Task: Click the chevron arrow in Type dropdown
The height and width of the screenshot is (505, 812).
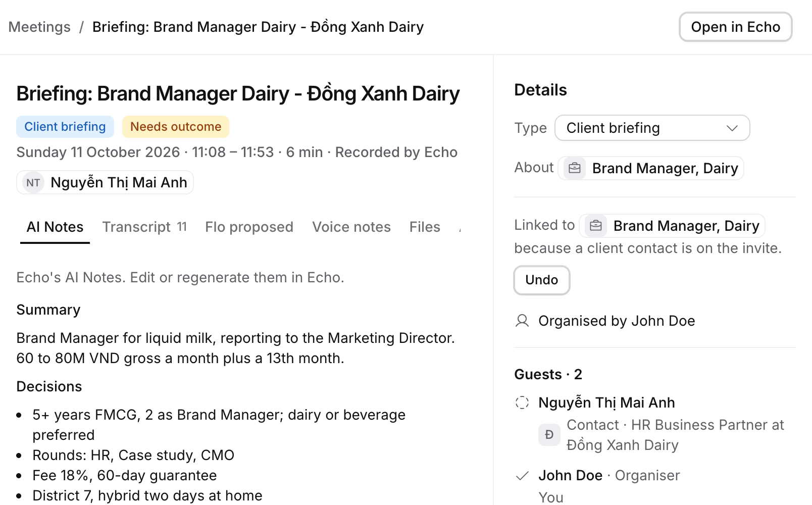Action: coord(732,128)
